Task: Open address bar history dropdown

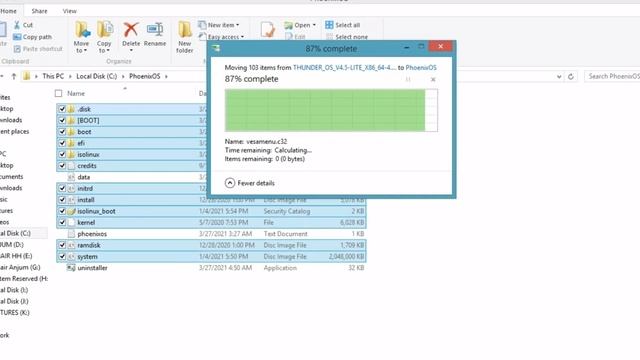Action: 559,76
